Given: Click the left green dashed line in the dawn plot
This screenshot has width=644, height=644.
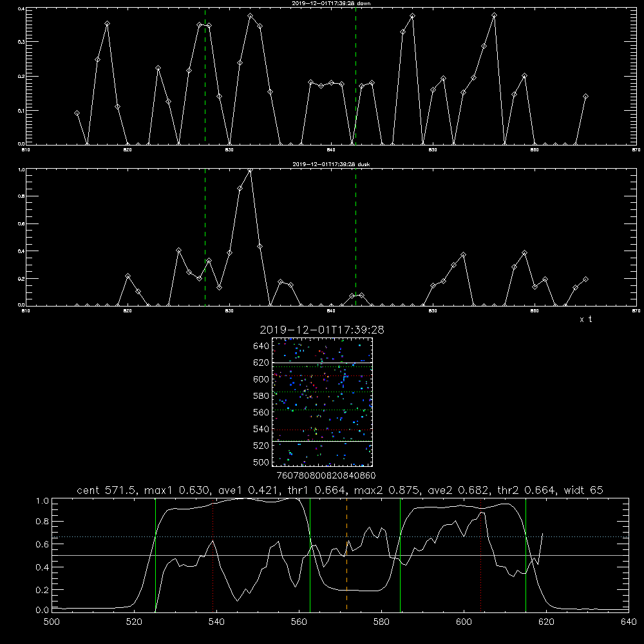Looking at the screenshot, I should click(x=205, y=76).
